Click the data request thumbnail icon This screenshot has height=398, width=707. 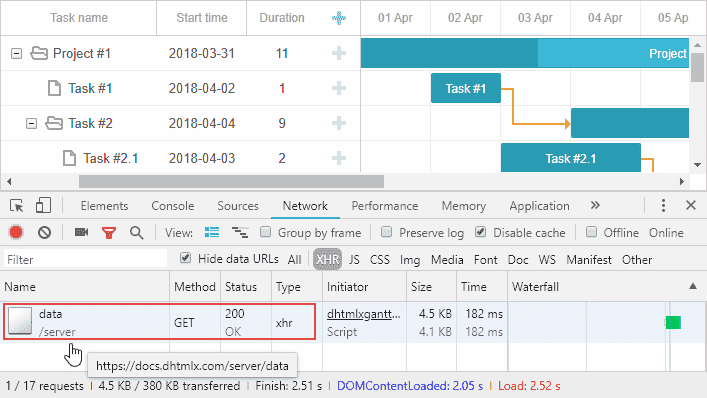pyautogui.click(x=20, y=321)
